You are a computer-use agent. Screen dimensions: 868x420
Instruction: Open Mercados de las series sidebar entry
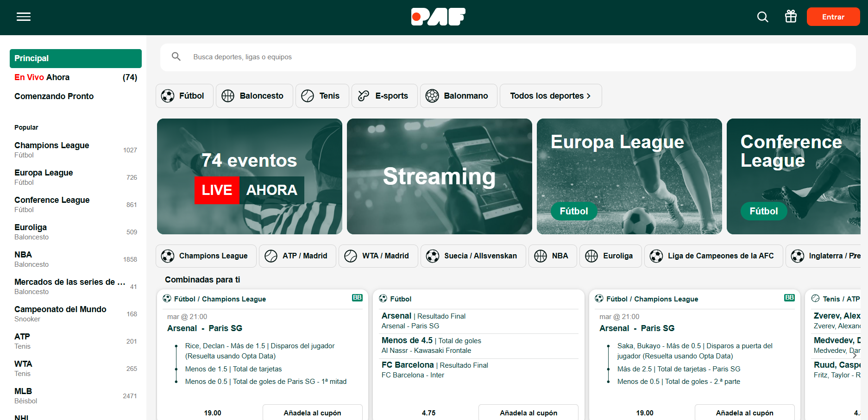[75, 286]
